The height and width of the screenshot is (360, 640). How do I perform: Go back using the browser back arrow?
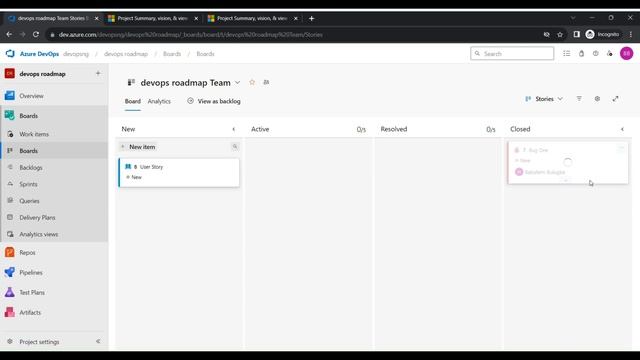[9, 35]
